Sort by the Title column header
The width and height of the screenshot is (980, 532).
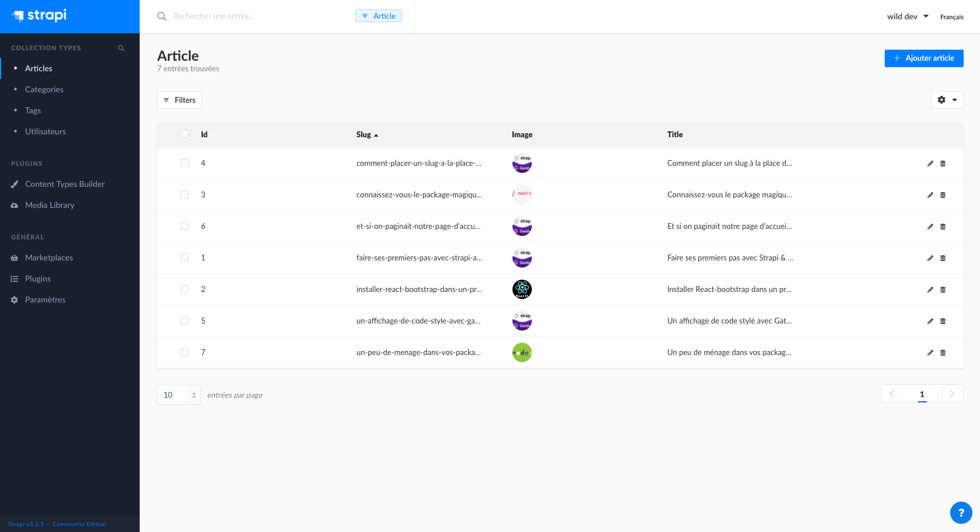(675, 134)
